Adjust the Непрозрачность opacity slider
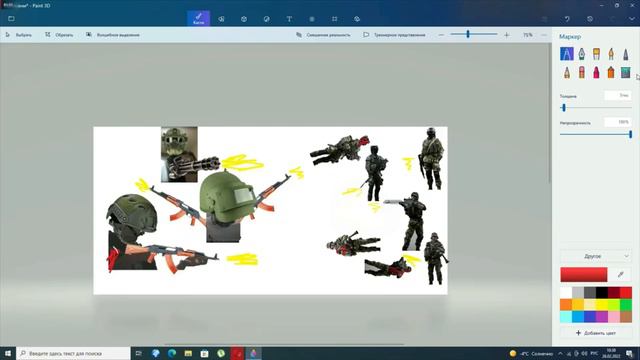The height and width of the screenshot is (360, 640). [596, 134]
